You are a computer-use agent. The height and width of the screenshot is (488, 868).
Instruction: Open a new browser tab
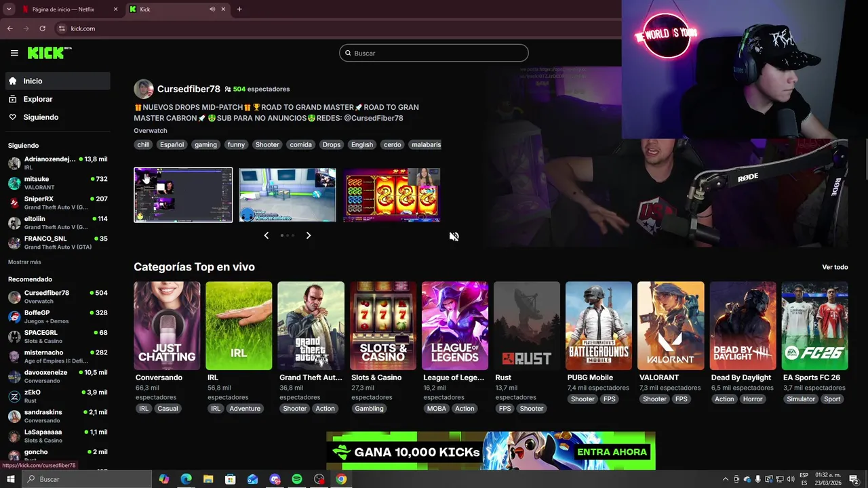pos(239,9)
